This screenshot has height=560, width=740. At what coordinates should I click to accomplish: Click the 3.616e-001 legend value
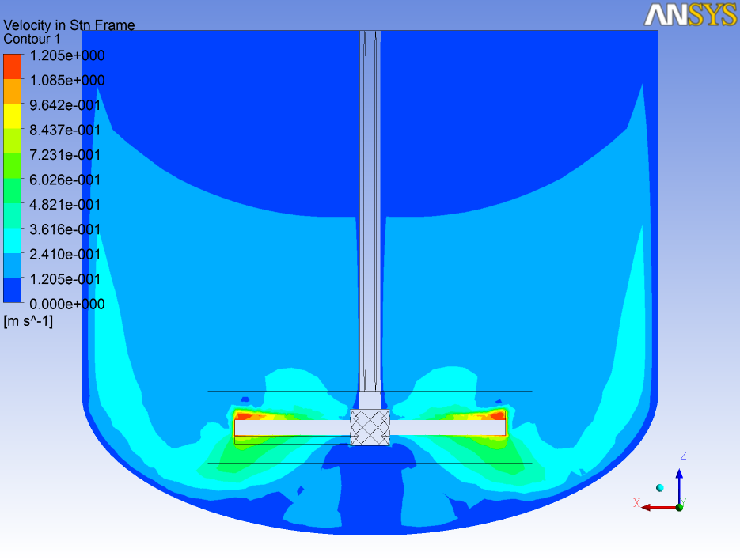click(66, 230)
